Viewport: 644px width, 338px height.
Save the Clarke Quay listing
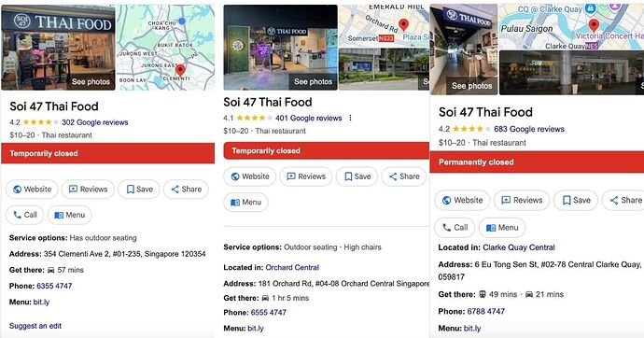click(576, 200)
